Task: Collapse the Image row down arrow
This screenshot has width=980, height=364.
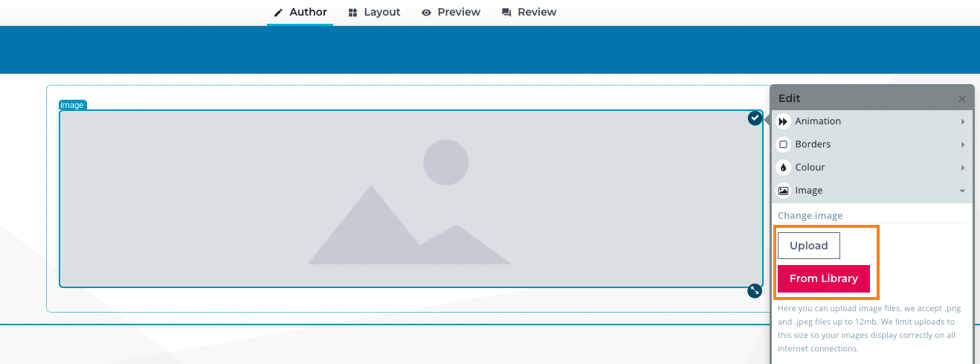Action: (x=963, y=191)
